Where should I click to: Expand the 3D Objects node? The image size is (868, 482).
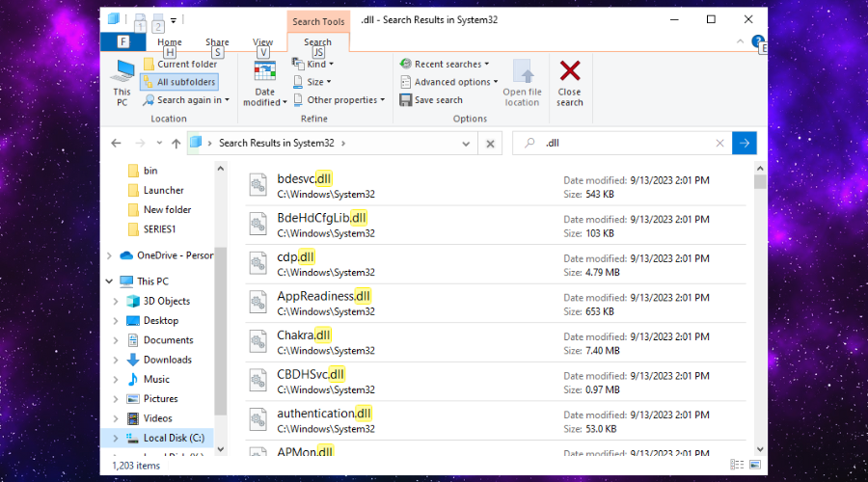pyautogui.click(x=116, y=302)
